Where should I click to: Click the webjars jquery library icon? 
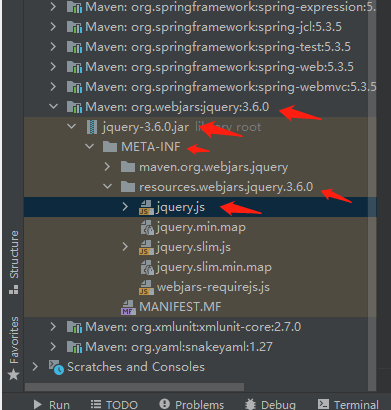(74, 107)
